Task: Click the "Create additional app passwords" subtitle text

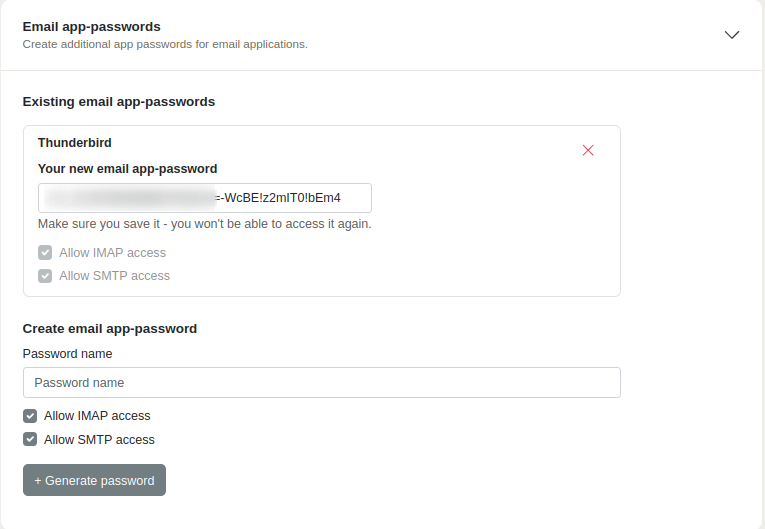Action: pyautogui.click(x=165, y=44)
